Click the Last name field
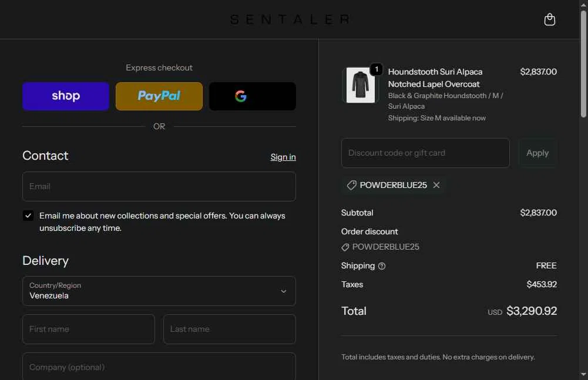Viewport: 588px width, 380px height. (x=230, y=329)
